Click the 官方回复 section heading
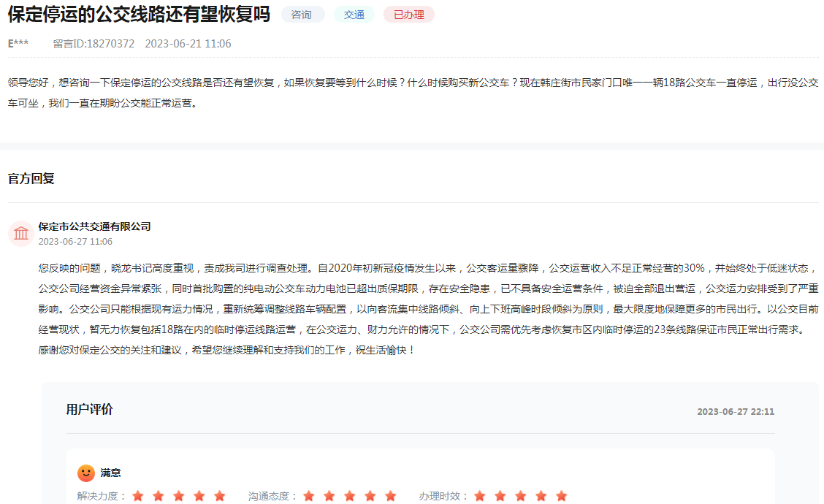Viewport: 824px width, 504px height. [x=31, y=179]
